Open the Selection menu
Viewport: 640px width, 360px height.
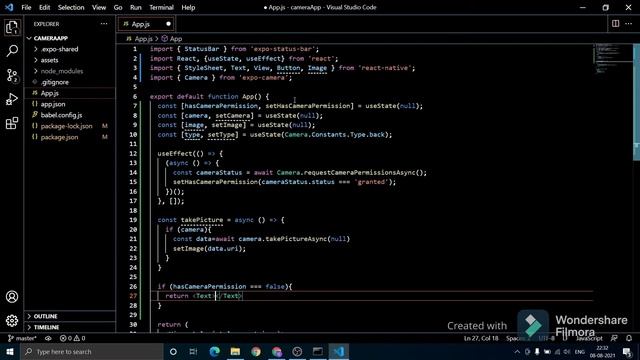[x=71, y=7]
